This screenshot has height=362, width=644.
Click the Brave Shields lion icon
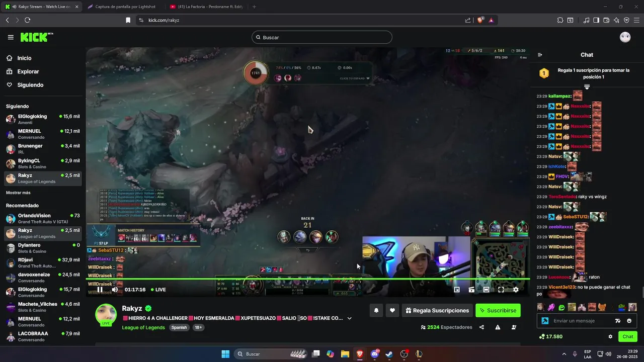(x=480, y=20)
